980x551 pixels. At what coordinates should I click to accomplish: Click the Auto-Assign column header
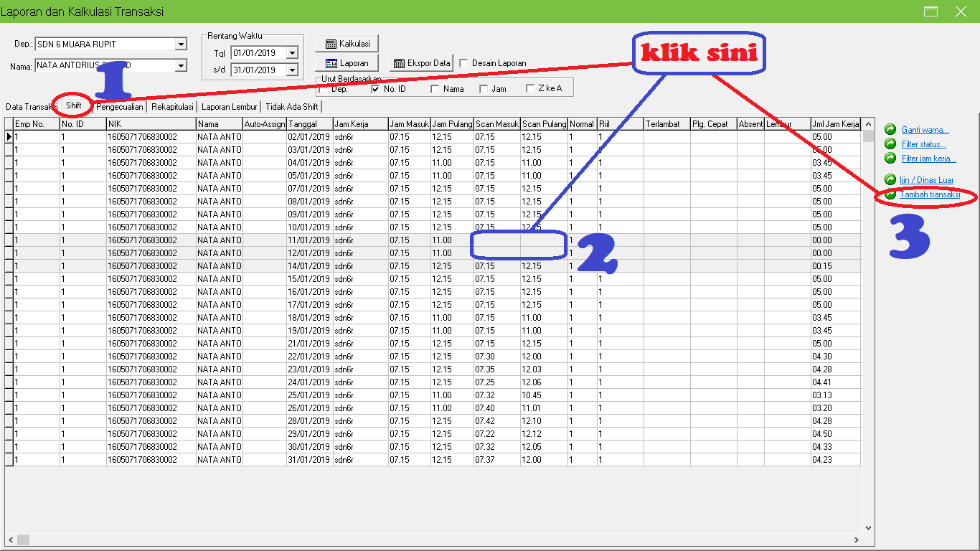pyautogui.click(x=264, y=124)
